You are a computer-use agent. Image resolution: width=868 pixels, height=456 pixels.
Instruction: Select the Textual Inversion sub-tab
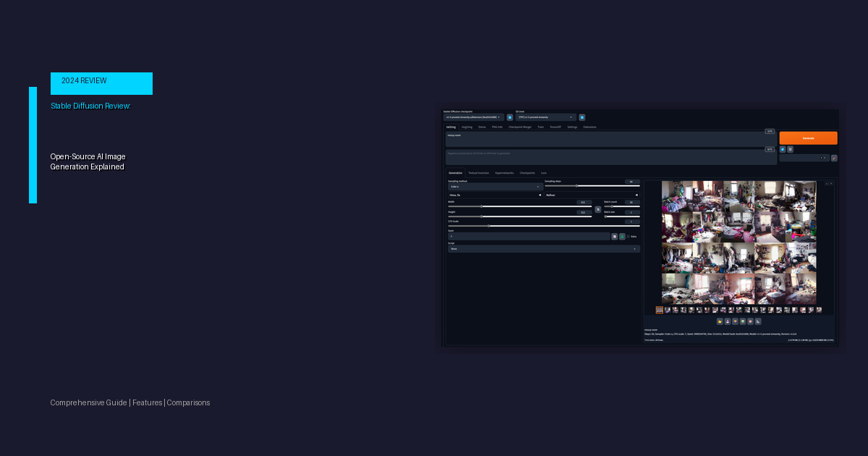479,173
